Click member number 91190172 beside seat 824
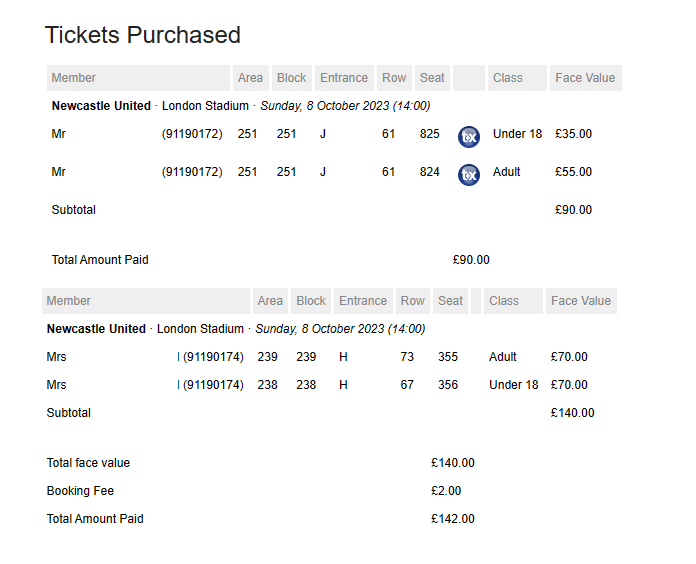This screenshot has height=564, width=696. [192, 172]
